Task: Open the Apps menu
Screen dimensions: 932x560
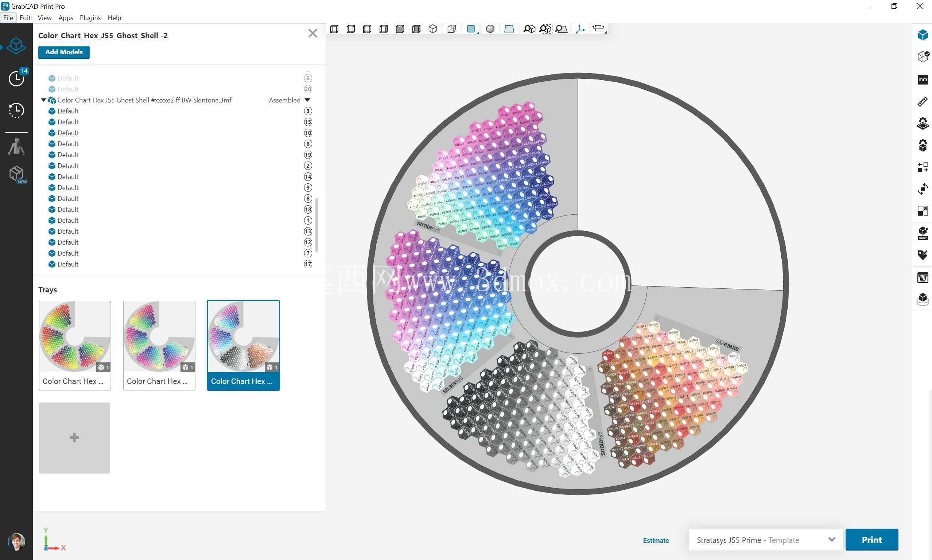Action: pos(66,18)
